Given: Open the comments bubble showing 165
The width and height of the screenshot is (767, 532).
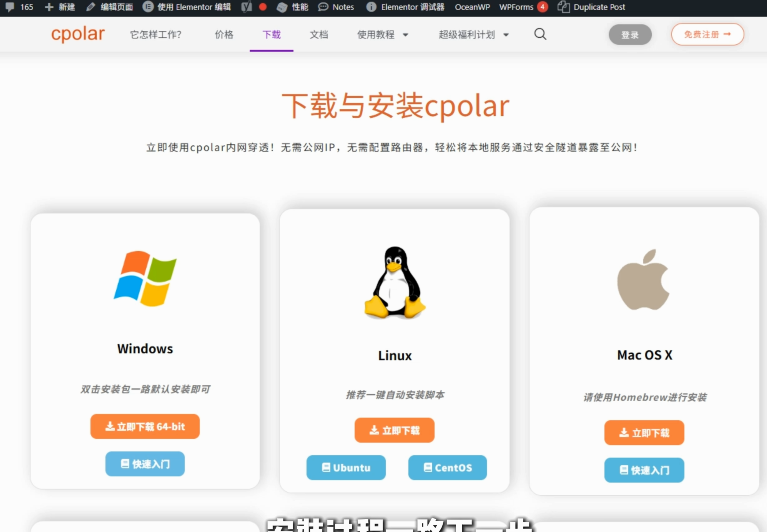Looking at the screenshot, I should point(10,7).
